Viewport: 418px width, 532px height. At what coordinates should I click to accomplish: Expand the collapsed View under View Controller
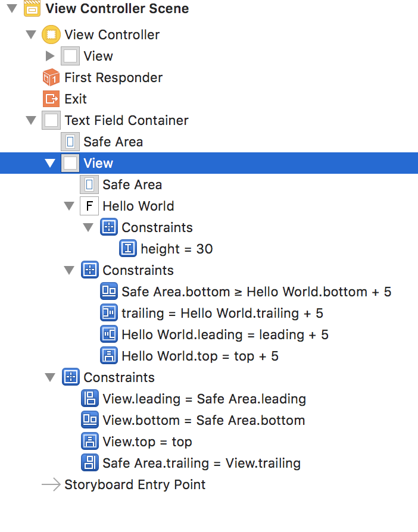[x=50, y=56]
